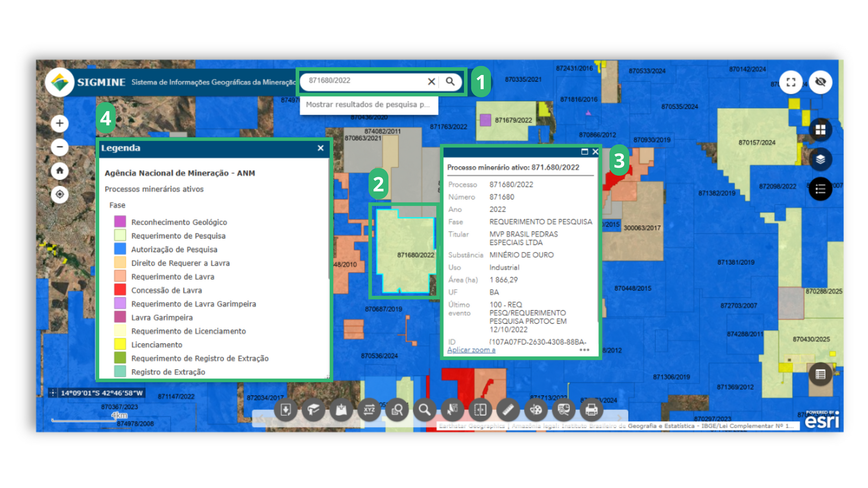Open the graduation cap tutorial tool
The image size is (868, 488).
pyautogui.click(x=313, y=409)
